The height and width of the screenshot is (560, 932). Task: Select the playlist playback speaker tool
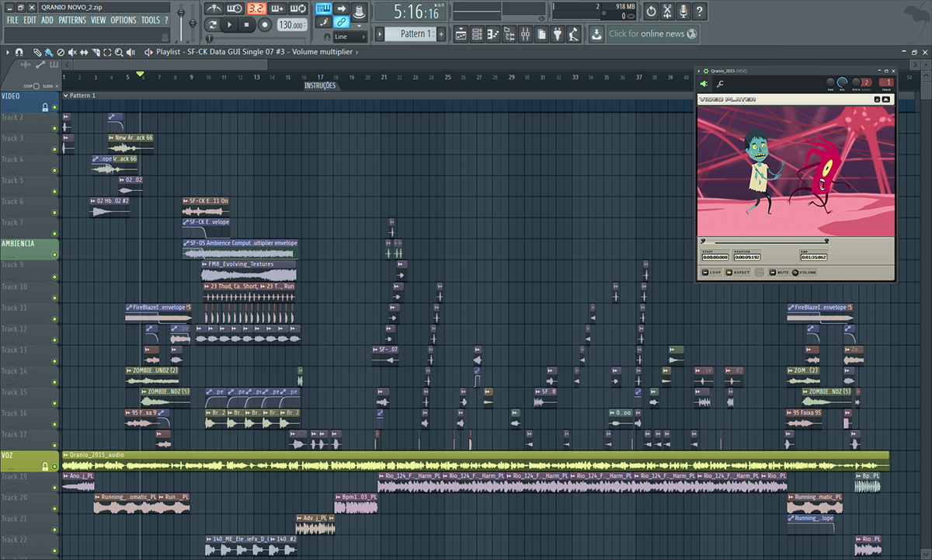(130, 52)
